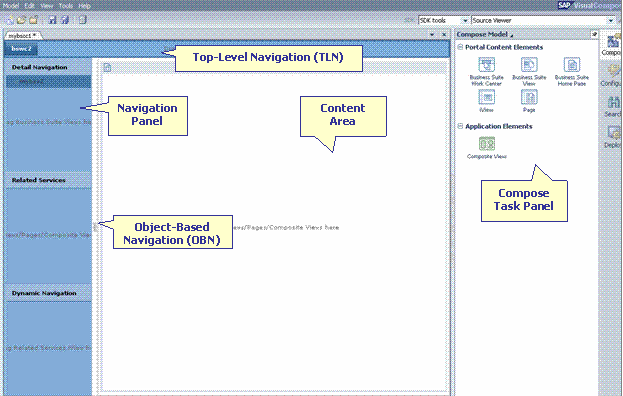The width and height of the screenshot is (623, 396).
Task: Select the highlighted Detail Navigation entry
Action: click(48, 81)
